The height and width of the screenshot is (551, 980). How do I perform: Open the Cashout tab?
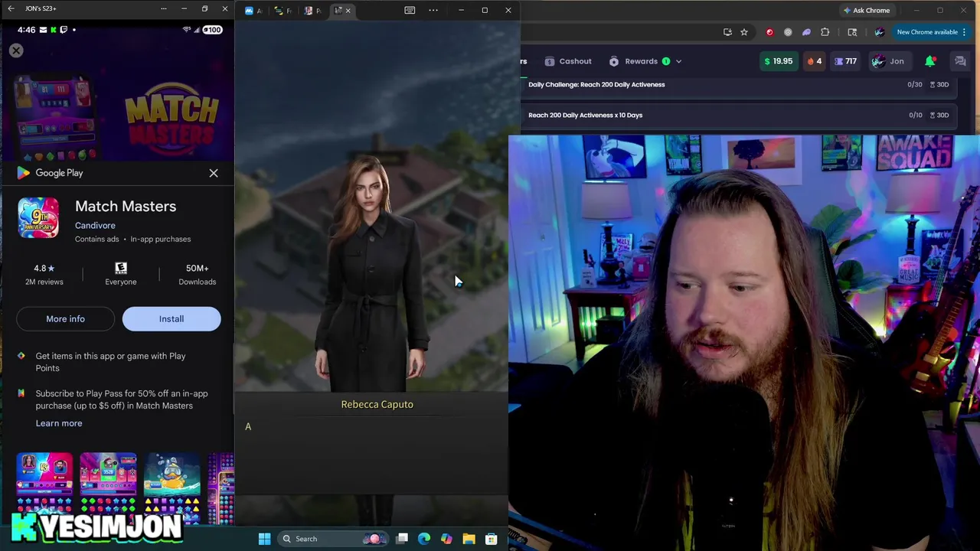coord(568,61)
